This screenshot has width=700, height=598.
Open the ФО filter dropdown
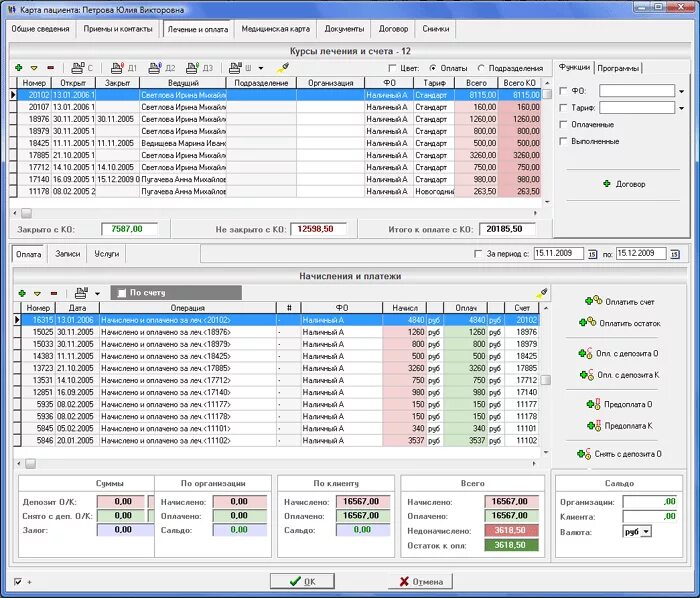pyautogui.click(x=681, y=91)
